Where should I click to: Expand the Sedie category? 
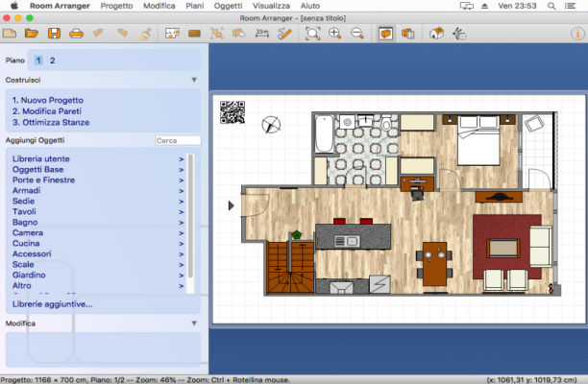(98, 201)
